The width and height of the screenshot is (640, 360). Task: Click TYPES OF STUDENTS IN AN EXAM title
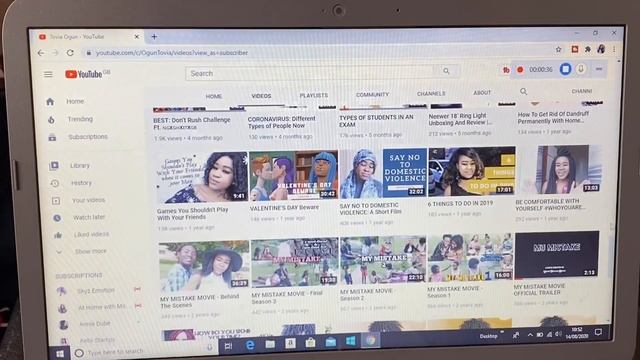(376, 121)
